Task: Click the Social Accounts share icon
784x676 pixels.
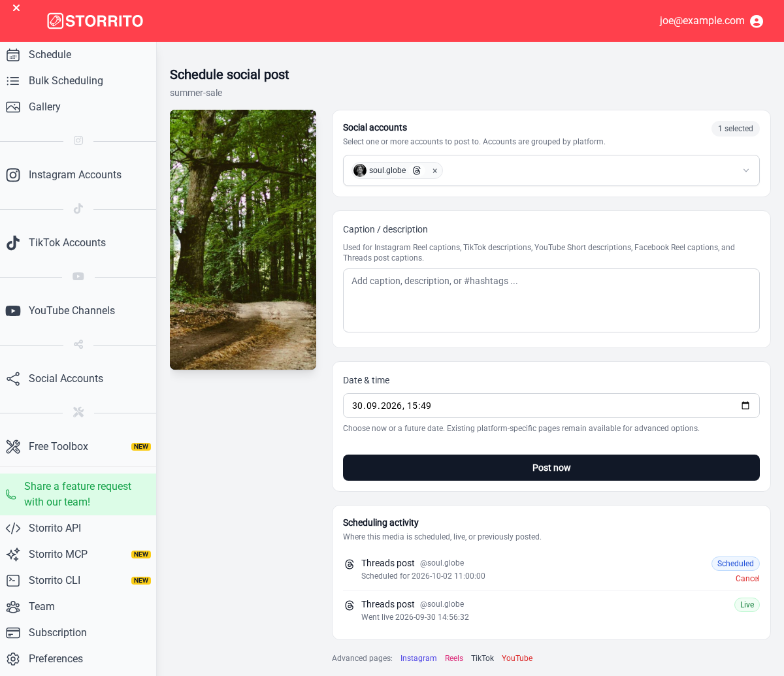Action: (x=13, y=379)
